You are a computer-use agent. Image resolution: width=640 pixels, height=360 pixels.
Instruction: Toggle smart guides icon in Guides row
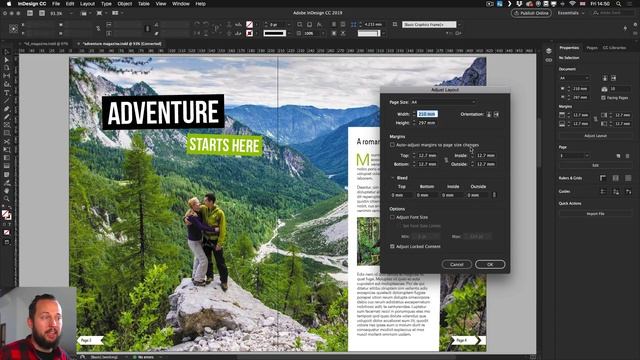point(628,191)
